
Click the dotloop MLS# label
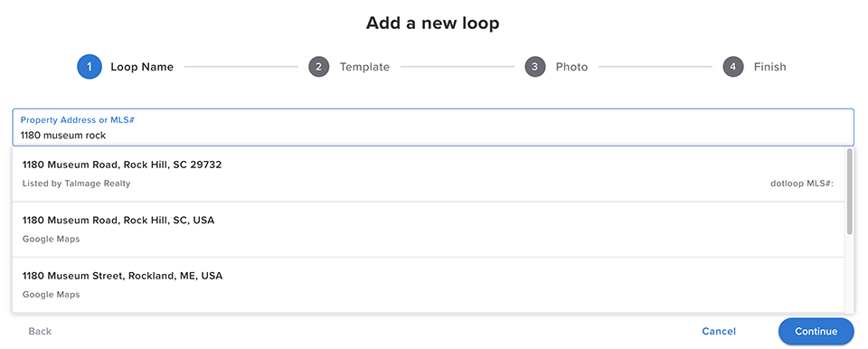[x=802, y=184]
